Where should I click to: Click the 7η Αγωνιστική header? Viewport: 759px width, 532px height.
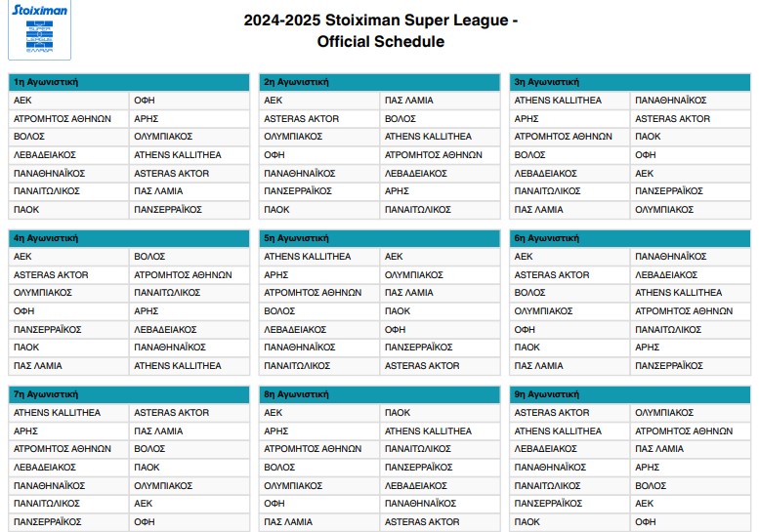129,393
